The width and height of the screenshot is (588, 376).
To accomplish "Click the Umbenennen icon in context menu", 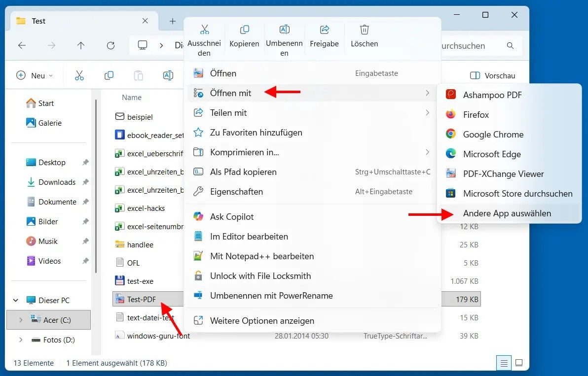I will tap(284, 31).
